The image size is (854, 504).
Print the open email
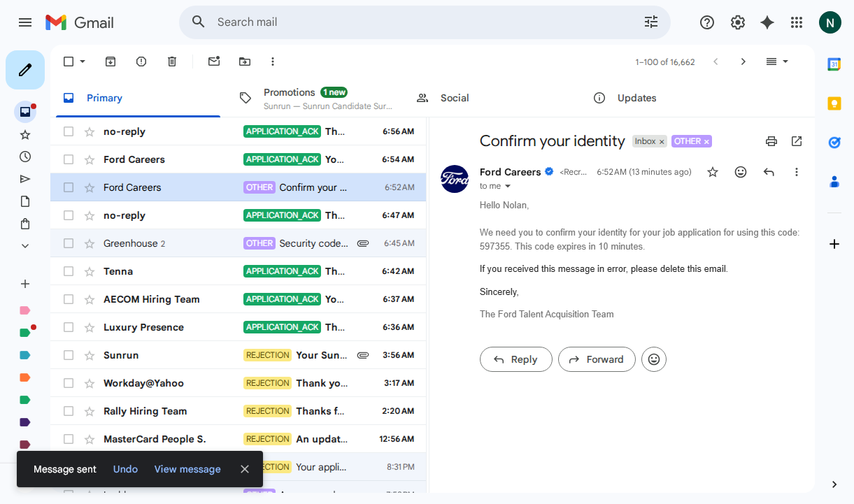(x=771, y=141)
